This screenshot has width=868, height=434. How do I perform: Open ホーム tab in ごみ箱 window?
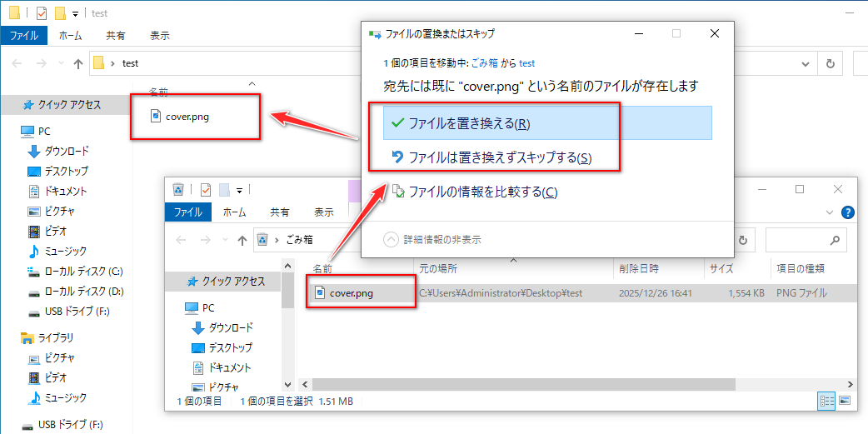pos(235,212)
